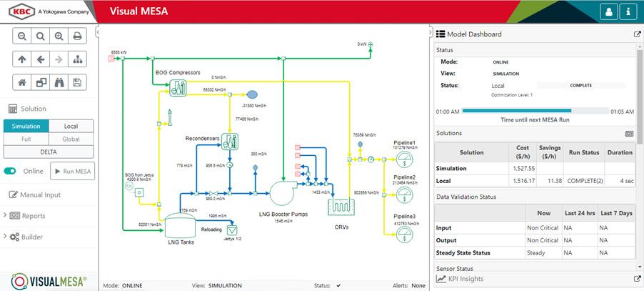Viewport: 644px width, 291px height.
Task: Click the Sensor Status heading
Action: coord(454,268)
